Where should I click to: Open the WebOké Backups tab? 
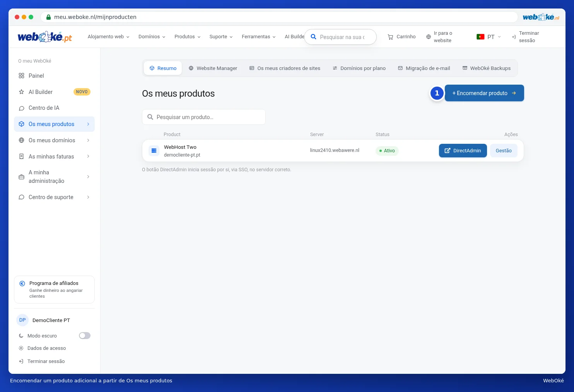[x=487, y=68]
